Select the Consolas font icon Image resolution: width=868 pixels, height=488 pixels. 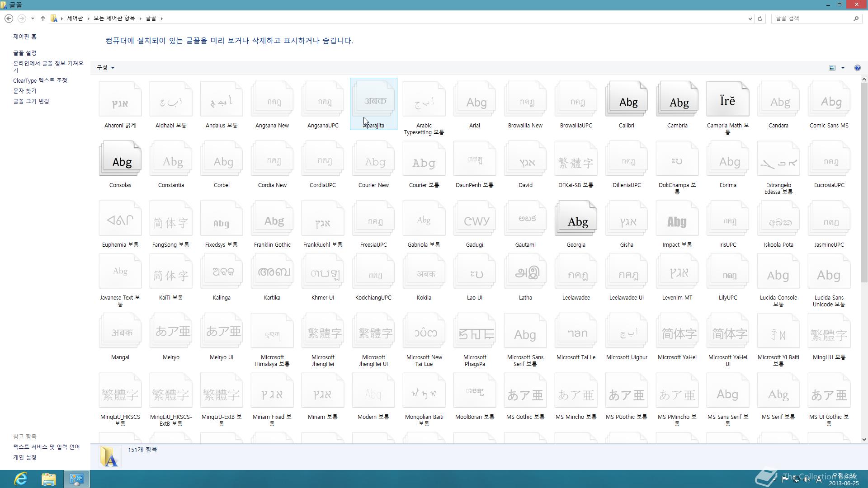120,159
